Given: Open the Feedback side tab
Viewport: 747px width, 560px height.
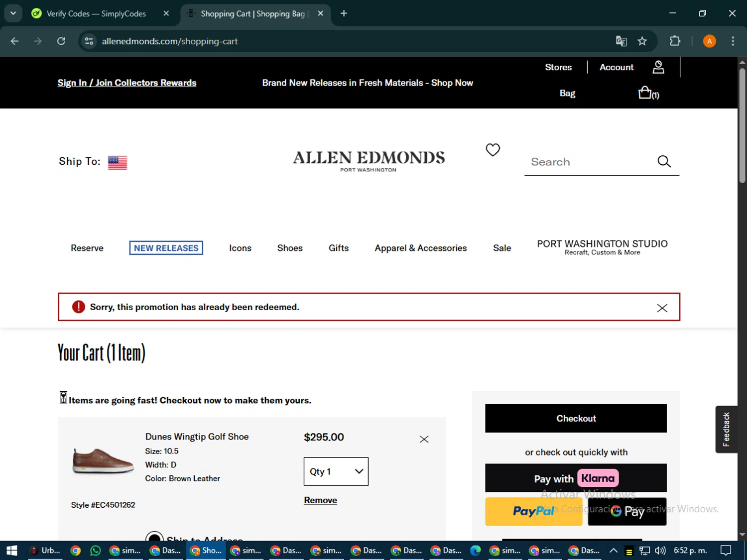Looking at the screenshot, I should (x=726, y=429).
